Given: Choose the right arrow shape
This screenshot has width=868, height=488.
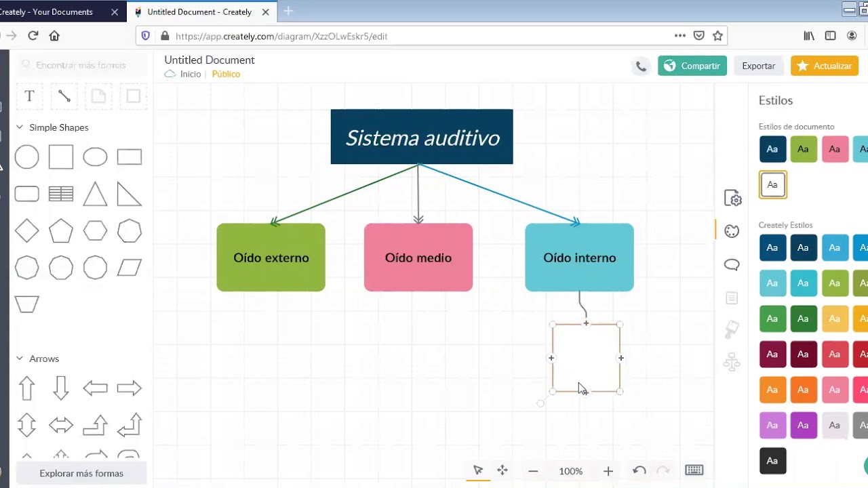Looking at the screenshot, I should coord(129,388).
